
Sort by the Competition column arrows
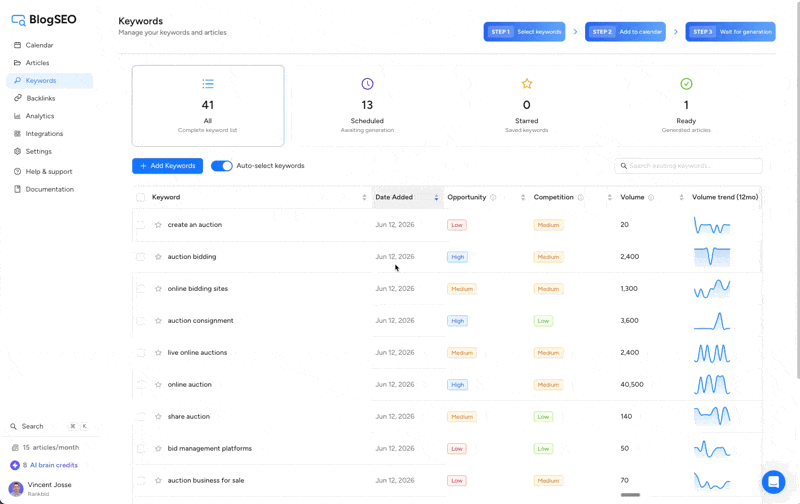(610, 197)
